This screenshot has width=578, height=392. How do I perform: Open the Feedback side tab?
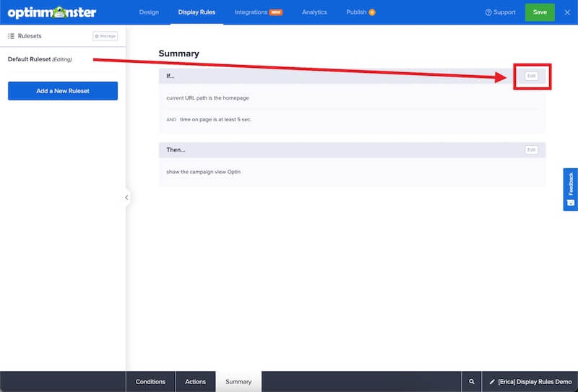pos(570,189)
